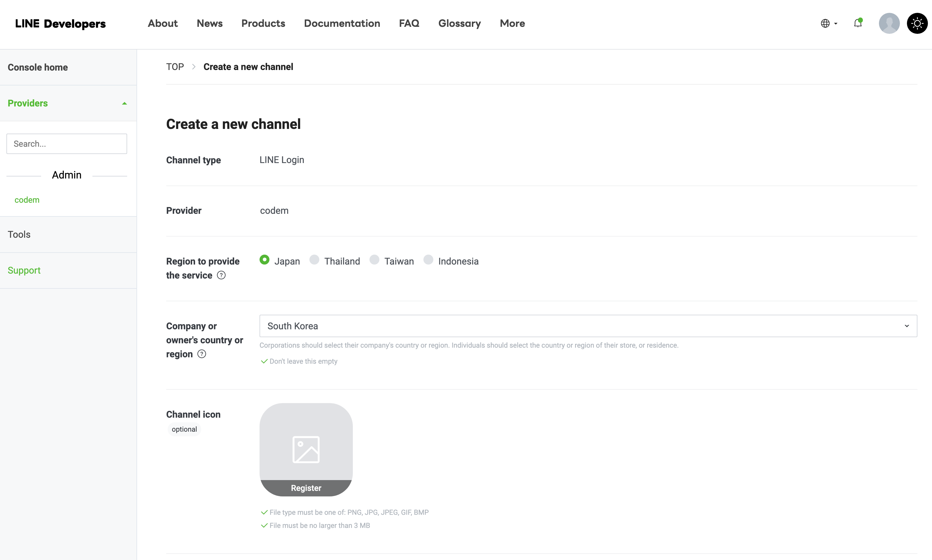Open help for Region to provide the service
The height and width of the screenshot is (560, 932).
221,275
